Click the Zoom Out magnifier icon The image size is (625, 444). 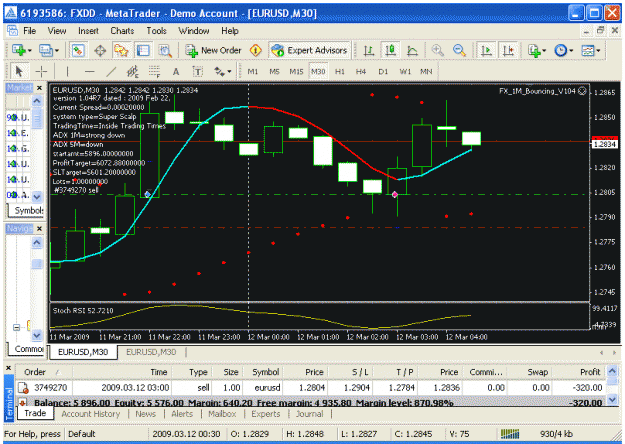[x=460, y=51]
